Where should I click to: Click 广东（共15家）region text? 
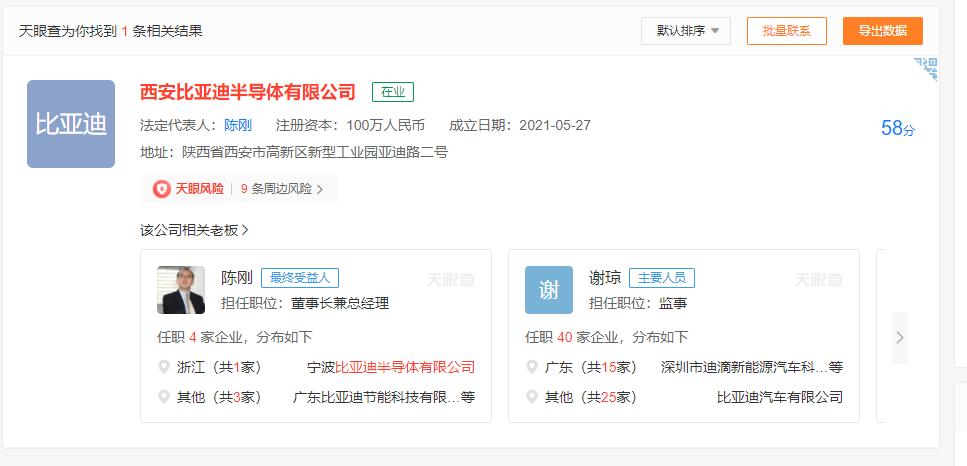pos(590,367)
